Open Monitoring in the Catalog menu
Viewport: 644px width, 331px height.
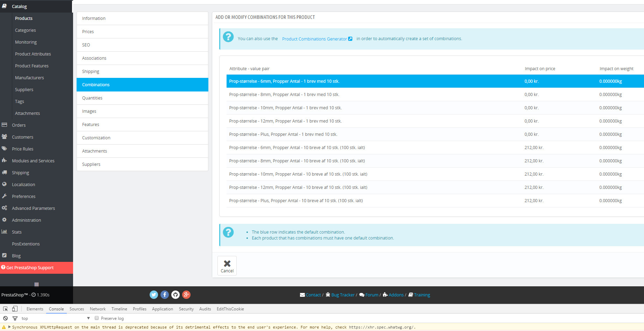click(26, 42)
